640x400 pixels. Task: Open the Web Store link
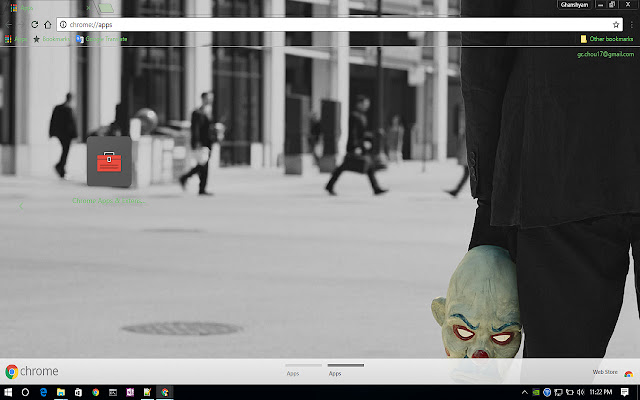(x=605, y=372)
